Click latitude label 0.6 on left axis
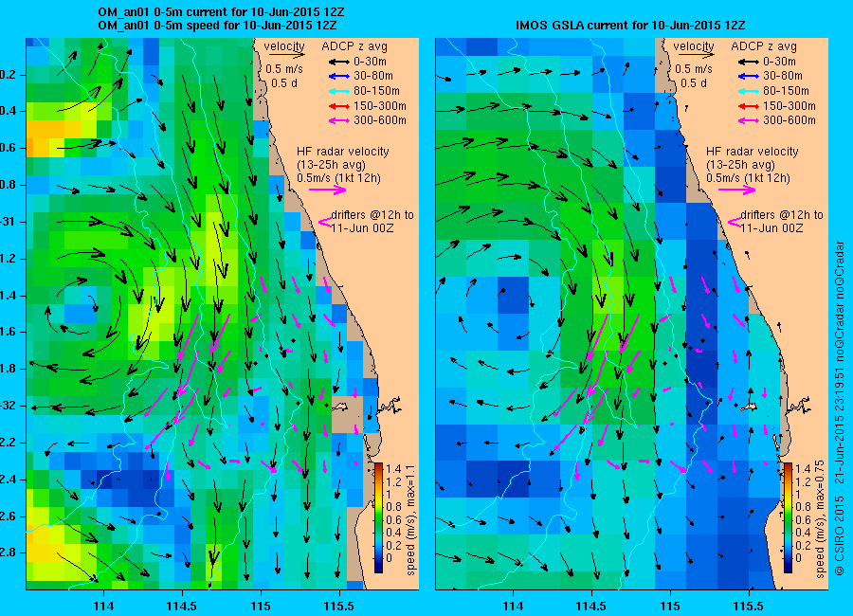 click(x=9, y=148)
